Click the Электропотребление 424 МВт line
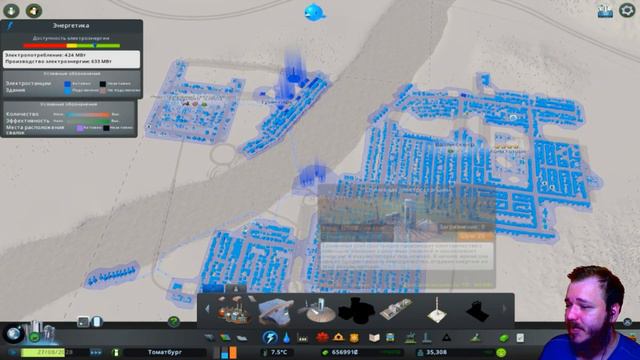This screenshot has width=640, height=360. click(45, 55)
